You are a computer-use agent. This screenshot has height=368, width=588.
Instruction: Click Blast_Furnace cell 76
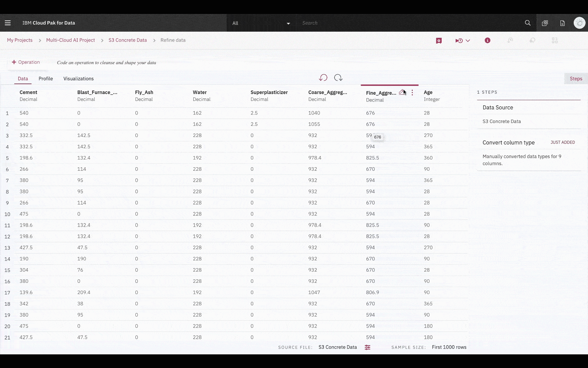point(80,270)
